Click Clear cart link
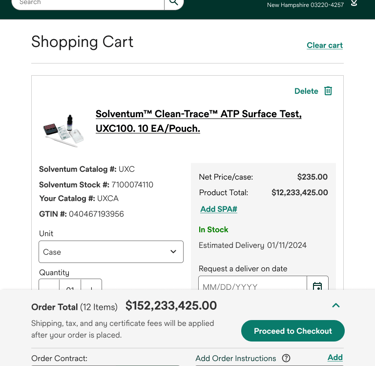The height and width of the screenshot is (366, 375). point(325,45)
